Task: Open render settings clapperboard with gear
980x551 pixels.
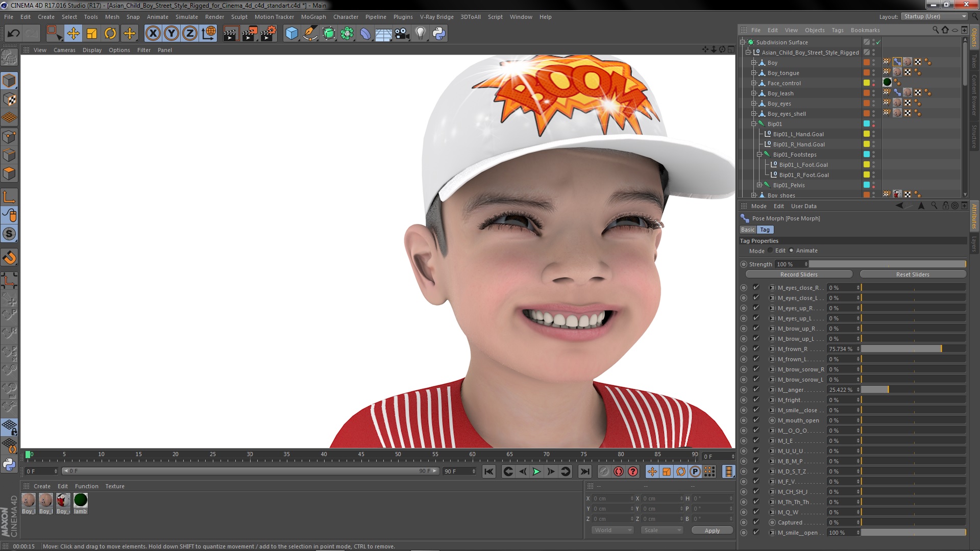Action: click(268, 34)
